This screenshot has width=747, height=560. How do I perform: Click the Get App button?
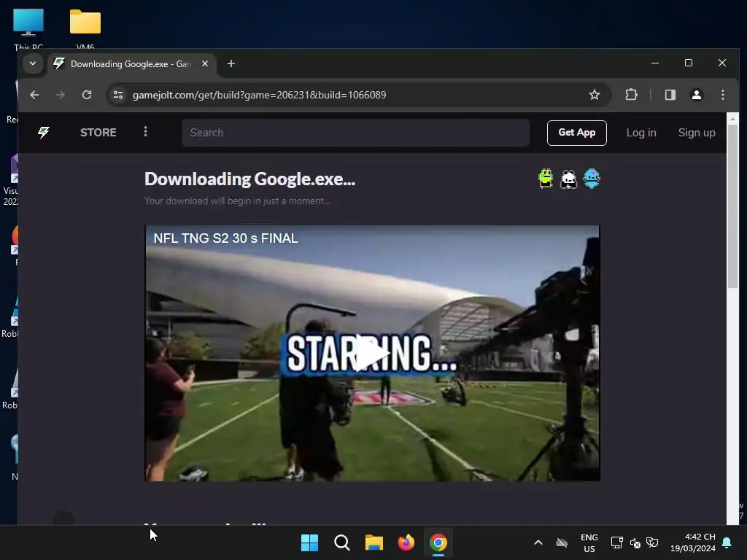click(x=576, y=133)
